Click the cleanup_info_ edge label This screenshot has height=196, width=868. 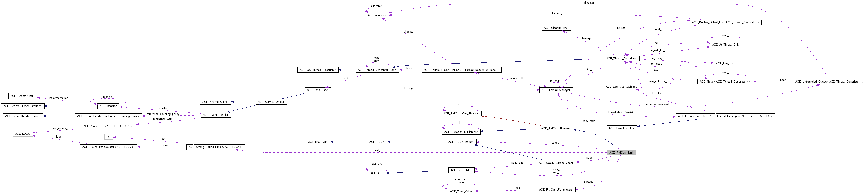[590, 38]
